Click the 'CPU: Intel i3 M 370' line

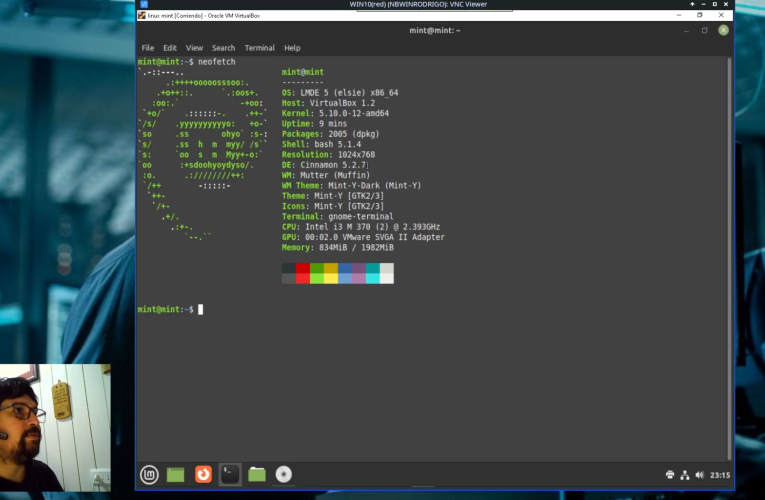[361, 227]
